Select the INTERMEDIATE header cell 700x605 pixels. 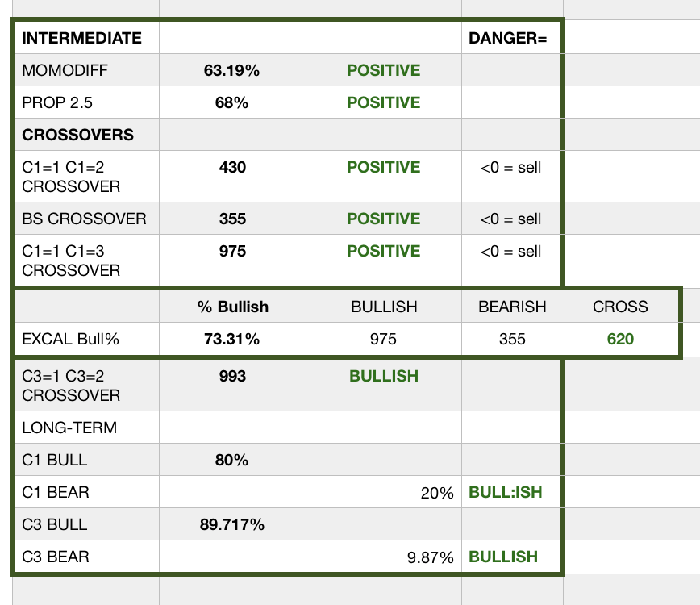81,38
